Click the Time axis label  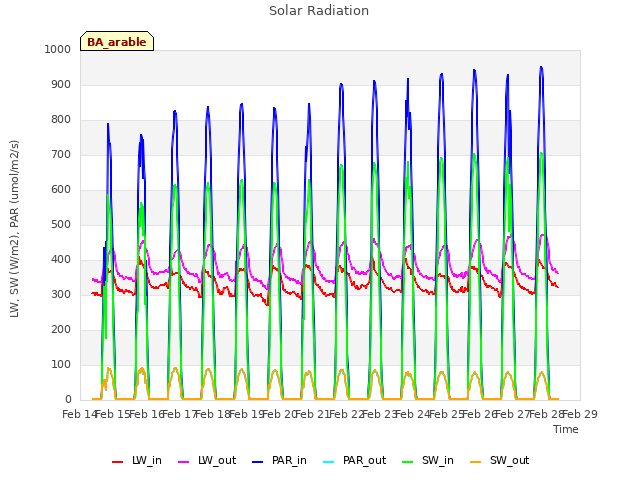pyautogui.click(x=566, y=429)
